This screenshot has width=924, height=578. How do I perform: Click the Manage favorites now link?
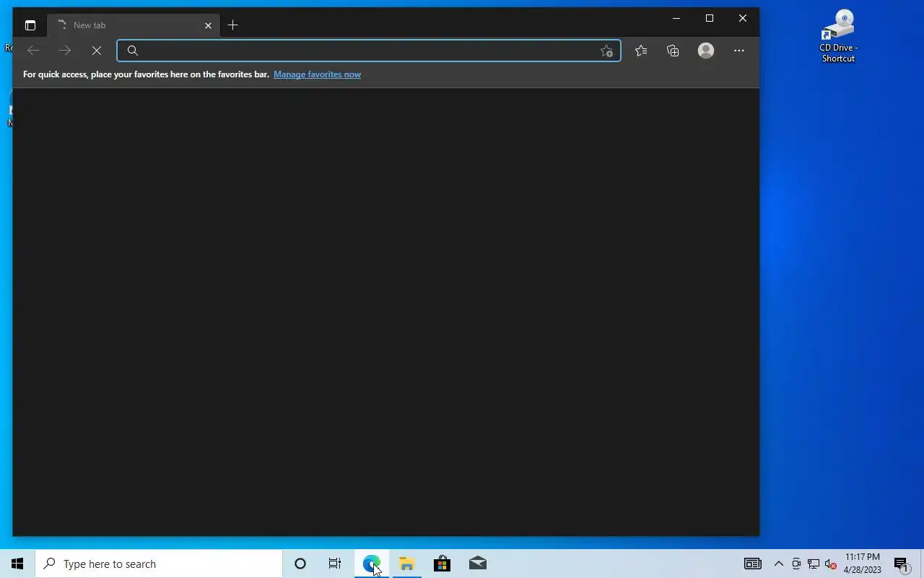point(317,74)
